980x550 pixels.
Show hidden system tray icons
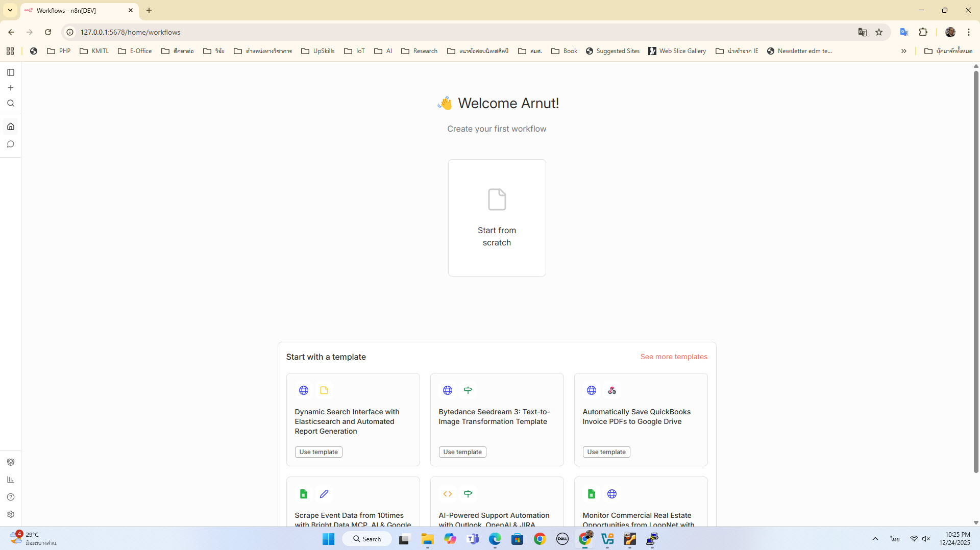(x=875, y=539)
